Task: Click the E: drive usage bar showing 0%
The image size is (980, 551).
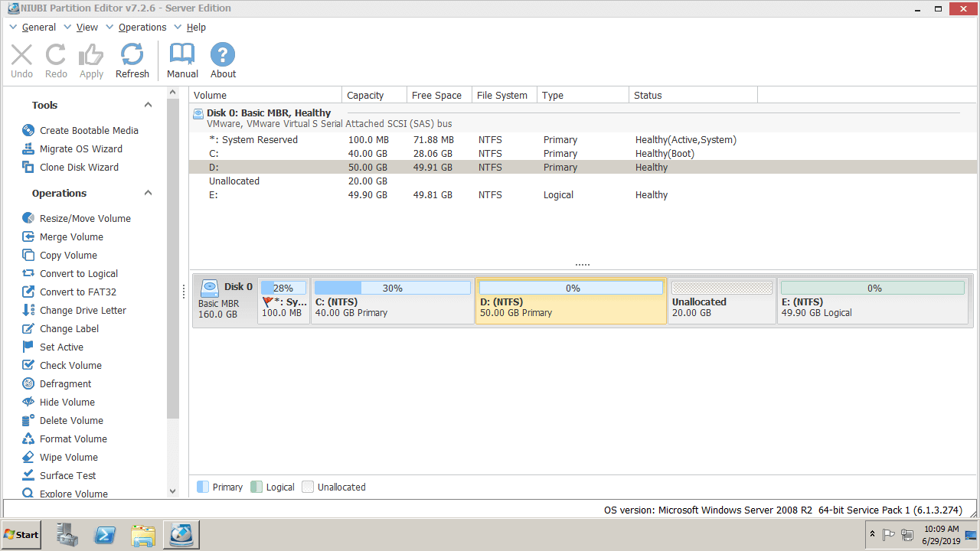Action: (872, 287)
